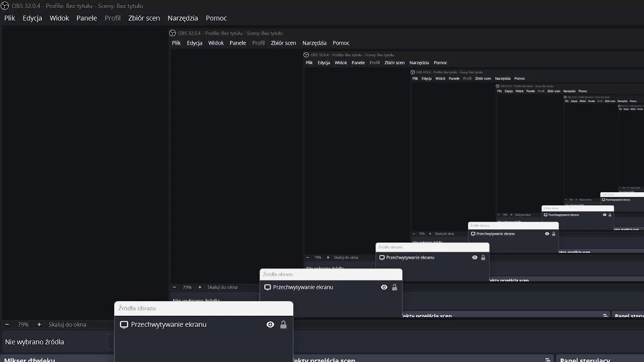Click the 79% zoom value under the main preview
The width and height of the screenshot is (644, 362).
[23, 325]
